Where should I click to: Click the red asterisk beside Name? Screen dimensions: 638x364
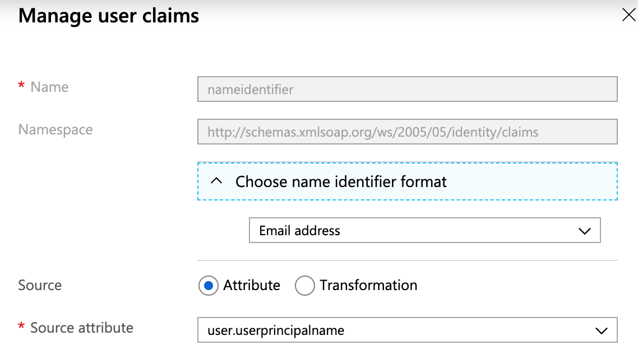point(21,86)
